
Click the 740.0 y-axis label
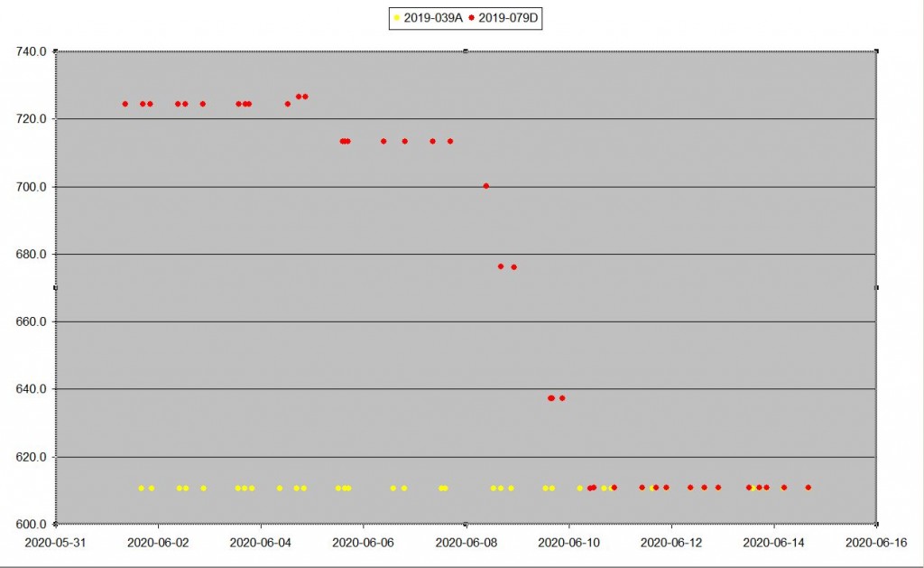[31, 51]
